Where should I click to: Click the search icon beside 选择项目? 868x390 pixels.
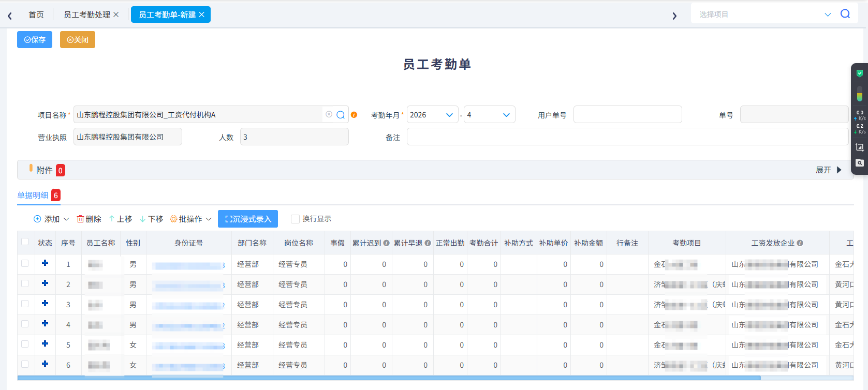pos(845,14)
